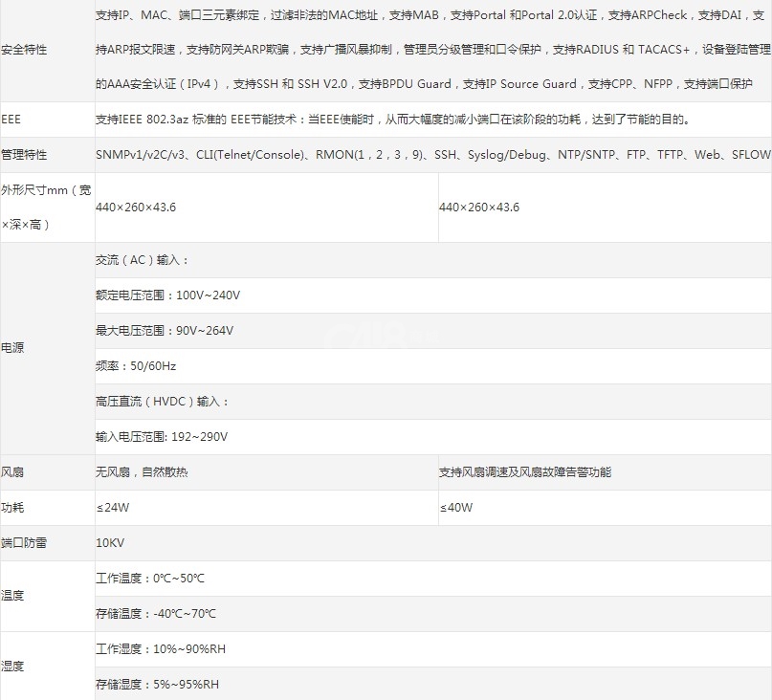Click the 10KV 端口防雷 value
772x700 pixels.
click(x=110, y=543)
